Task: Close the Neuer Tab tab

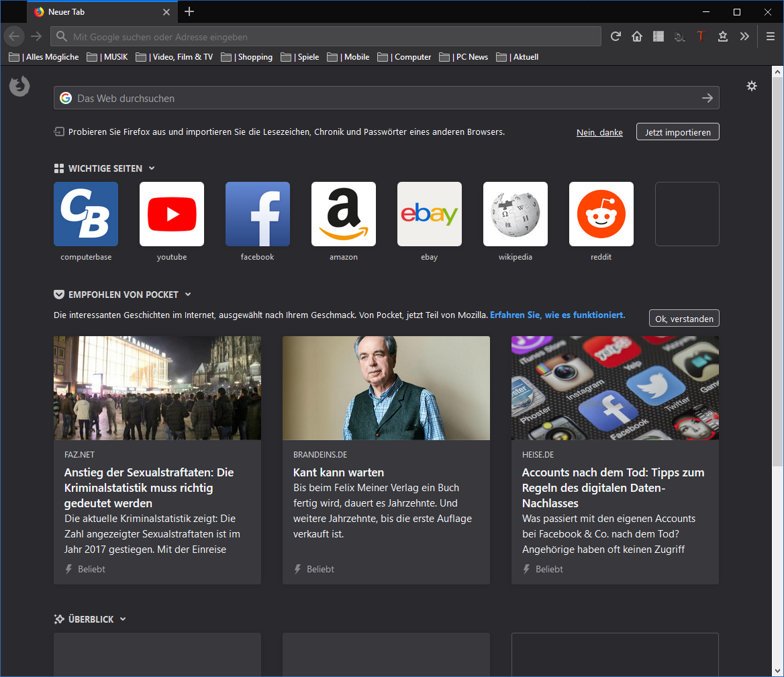Action: tap(166, 12)
